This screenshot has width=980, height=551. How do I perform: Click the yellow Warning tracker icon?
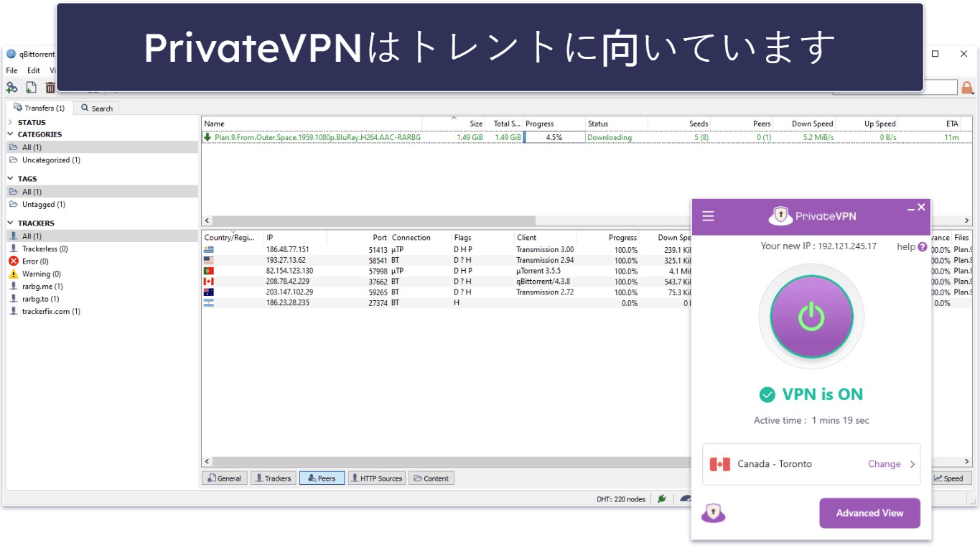[14, 274]
